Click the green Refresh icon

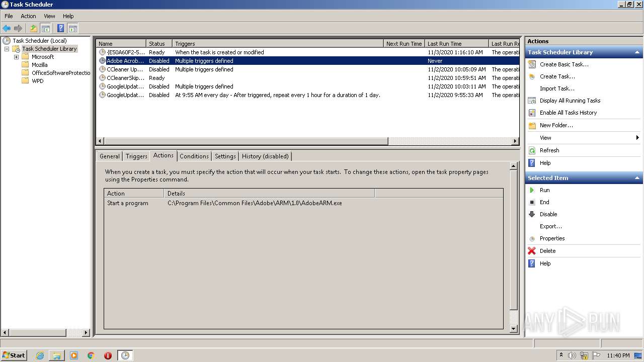532,150
